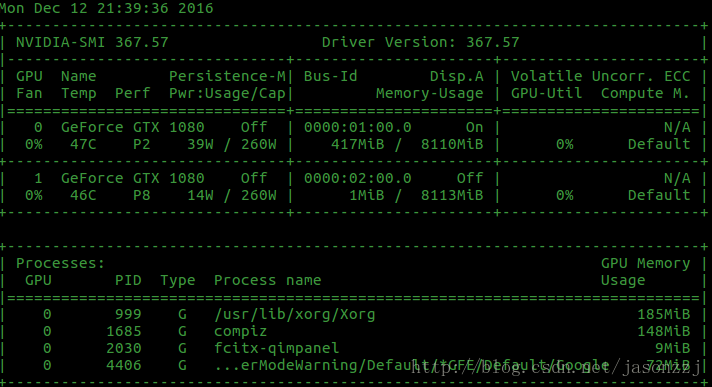Click the /usr/lib/xorg/Xorg process name
The height and width of the screenshot is (387, 712).
pos(295,314)
